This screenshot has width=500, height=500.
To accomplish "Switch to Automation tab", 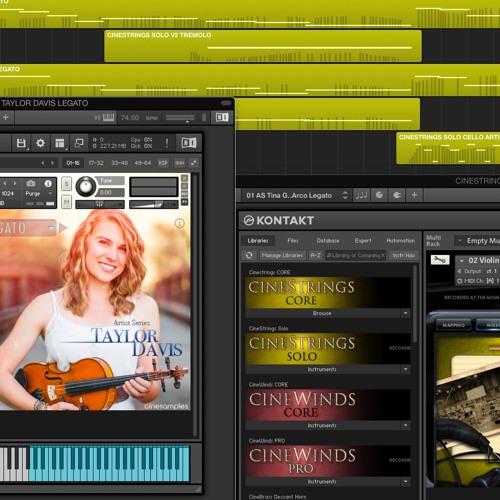I will pos(401,240).
